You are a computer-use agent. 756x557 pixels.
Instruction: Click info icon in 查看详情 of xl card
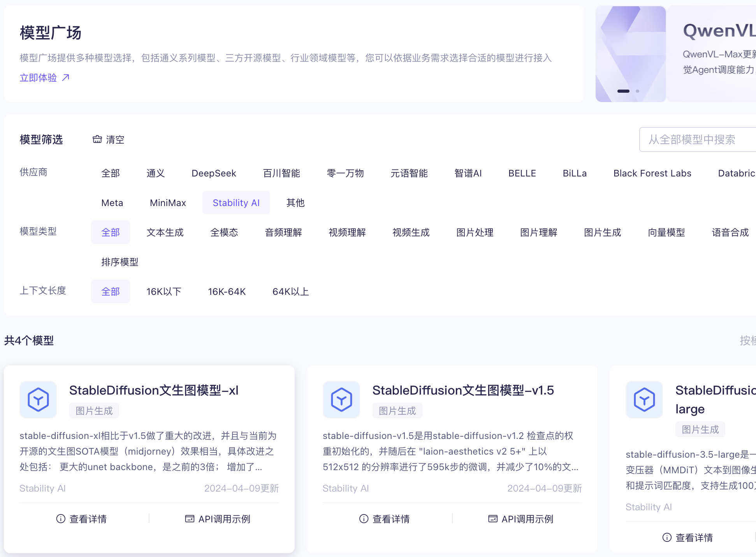61,518
